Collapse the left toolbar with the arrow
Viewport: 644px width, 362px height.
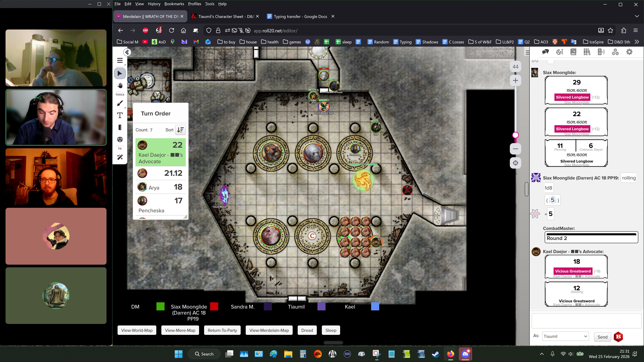pyautogui.click(x=127, y=52)
